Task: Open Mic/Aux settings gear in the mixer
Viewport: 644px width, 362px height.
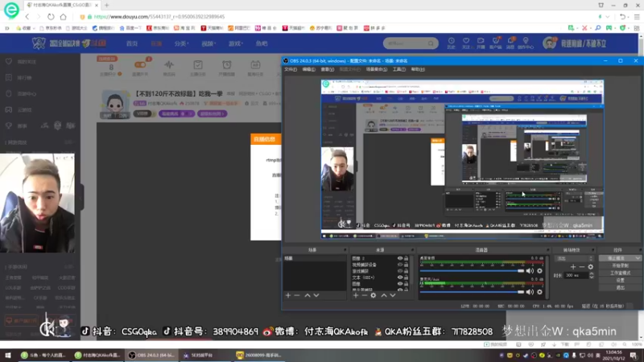Action: pyautogui.click(x=539, y=292)
